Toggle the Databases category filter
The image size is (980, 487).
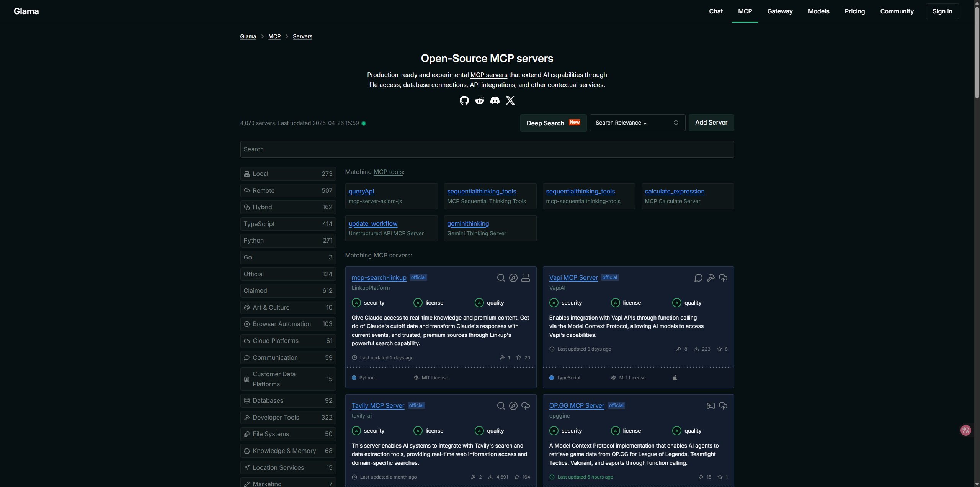pos(288,401)
